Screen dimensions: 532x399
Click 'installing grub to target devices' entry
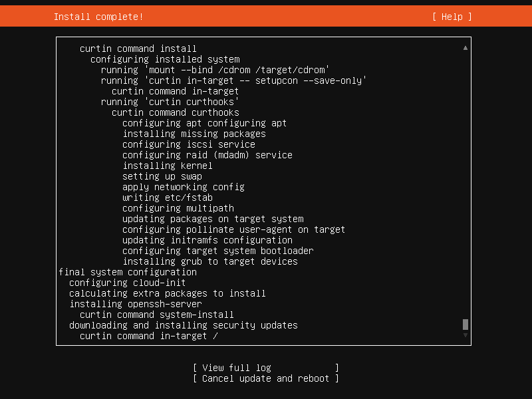[x=210, y=261]
